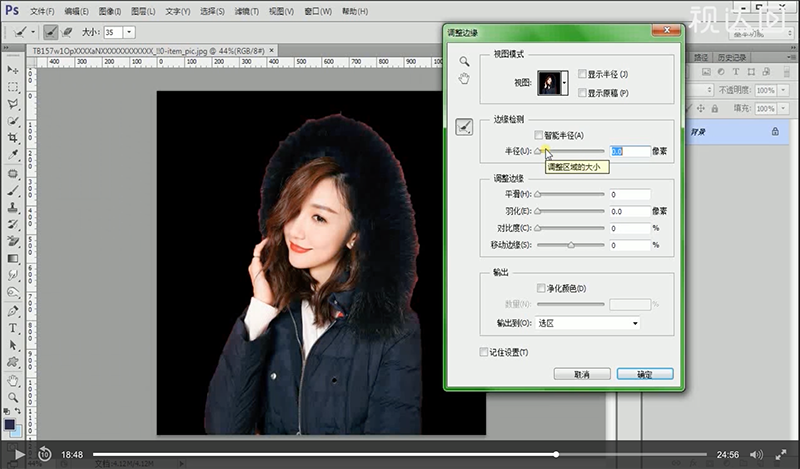Click the 移动边缘(S) slider handle
The width and height of the screenshot is (800, 469).
pos(571,245)
